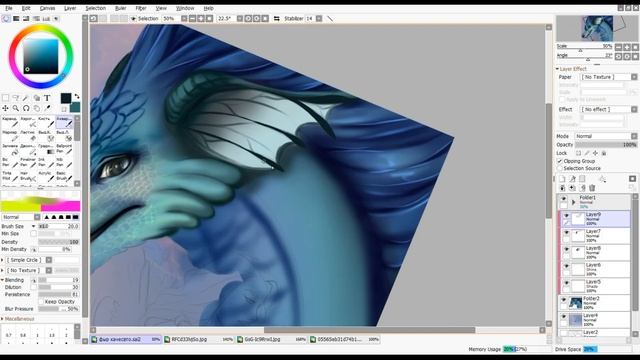640x360 pixels.
Task: Click the layer Opacity slider
Action: (606, 145)
